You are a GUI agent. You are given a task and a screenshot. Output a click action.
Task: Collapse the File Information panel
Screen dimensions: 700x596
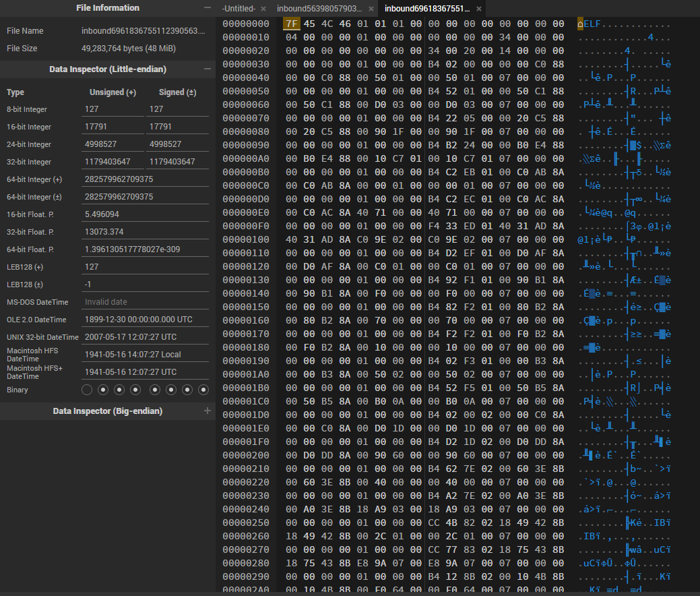tap(207, 8)
